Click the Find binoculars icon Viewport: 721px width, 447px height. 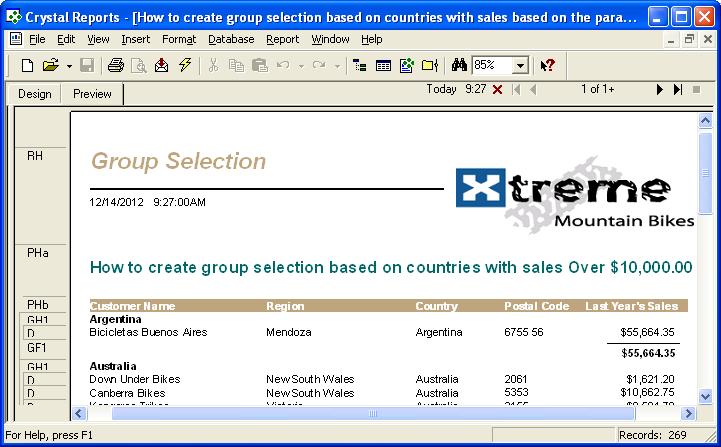click(x=459, y=65)
